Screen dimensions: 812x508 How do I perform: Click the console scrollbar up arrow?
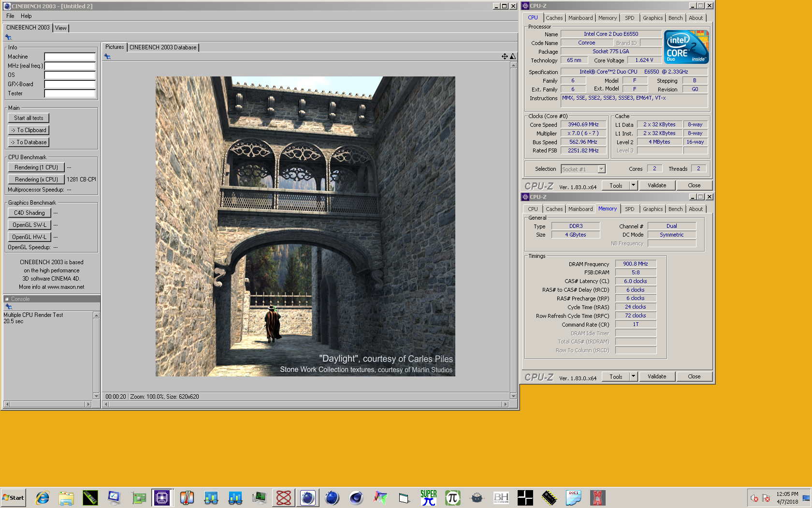96,315
